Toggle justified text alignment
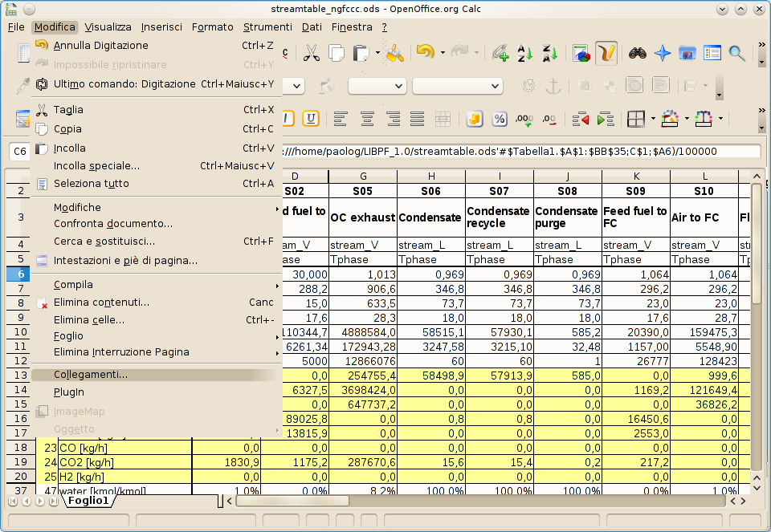The image size is (771, 532). [418, 120]
